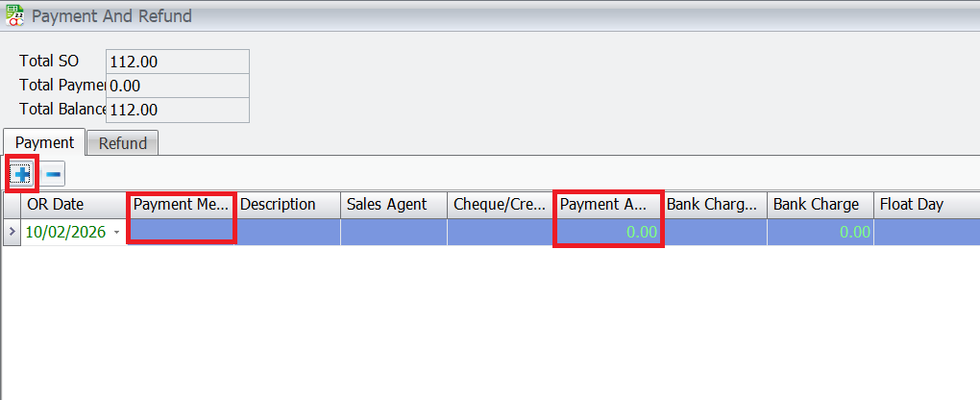980x400 pixels.
Task: Open the OR Date dropdown arrow
Action: coord(117,233)
